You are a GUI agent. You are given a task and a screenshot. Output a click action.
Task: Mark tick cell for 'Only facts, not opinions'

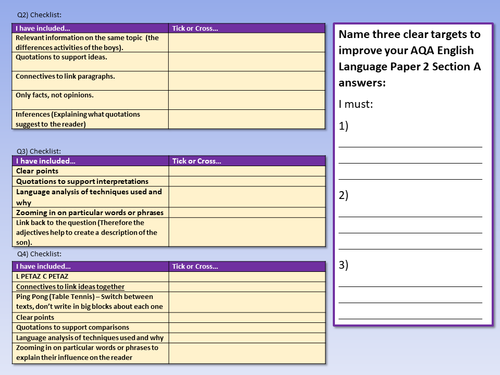coord(247,100)
